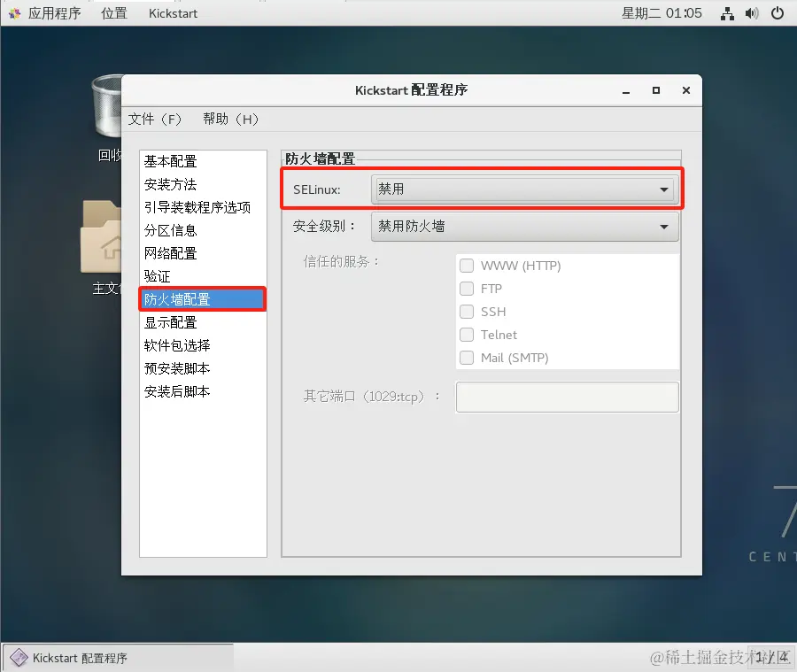The height and width of the screenshot is (672, 797).
Task: Open the 文件 (F) menu
Action: pyautogui.click(x=154, y=119)
